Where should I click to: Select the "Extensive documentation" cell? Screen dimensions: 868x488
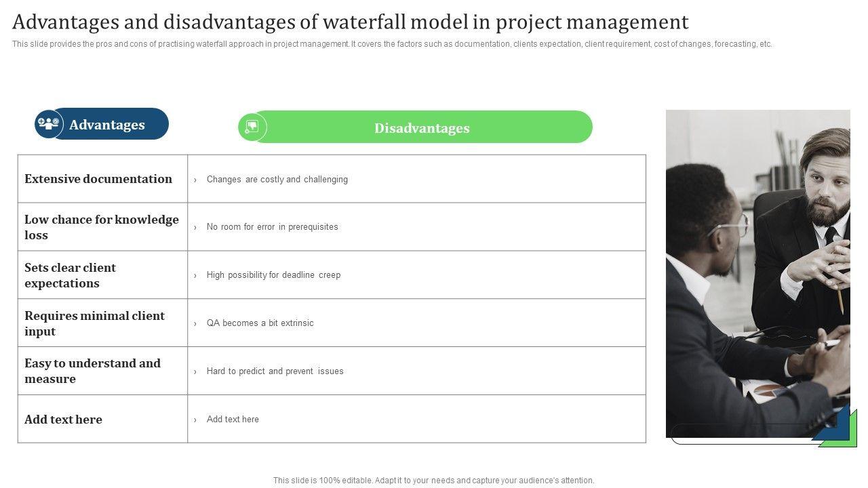pyautogui.click(x=98, y=179)
